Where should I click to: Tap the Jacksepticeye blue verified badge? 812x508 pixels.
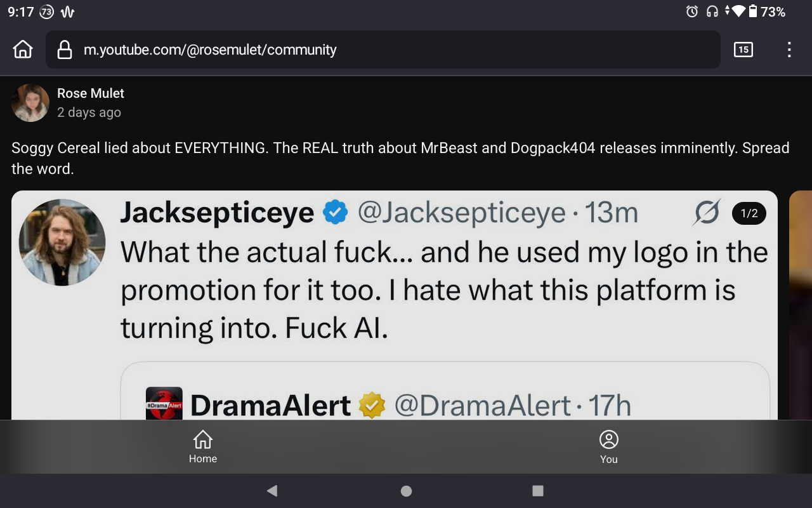pyautogui.click(x=336, y=213)
